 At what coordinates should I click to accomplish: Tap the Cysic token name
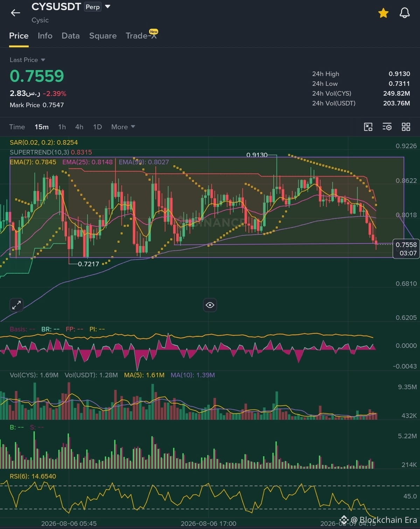click(40, 20)
